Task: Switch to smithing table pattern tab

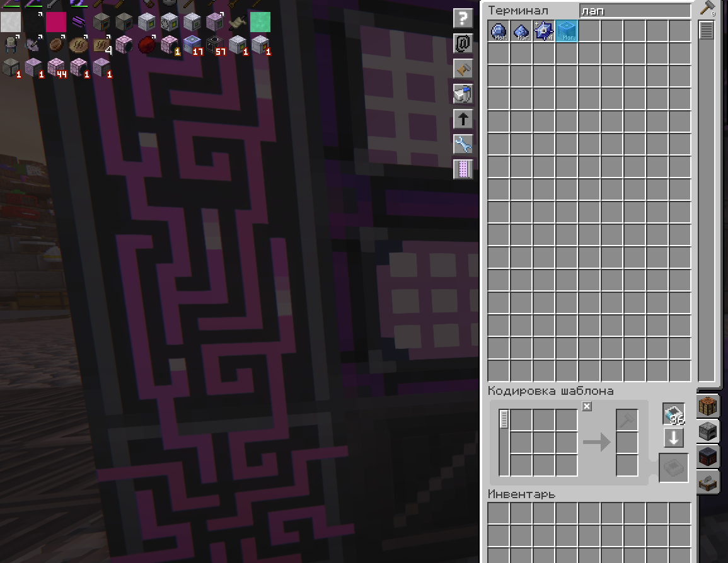Action: click(x=708, y=457)
